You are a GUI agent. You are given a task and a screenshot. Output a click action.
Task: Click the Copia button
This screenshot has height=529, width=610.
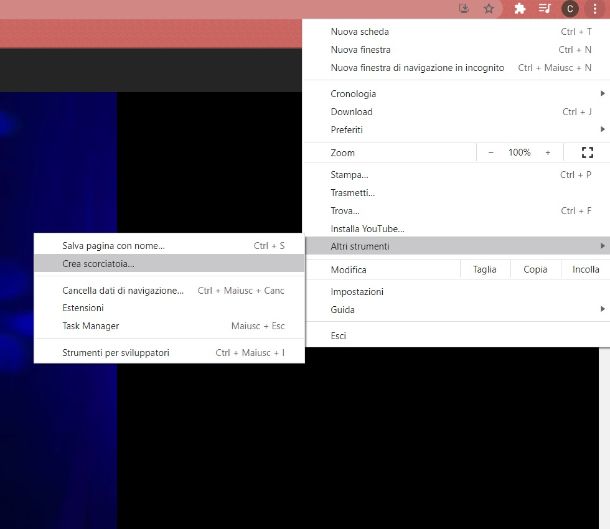[x=535, y=270]
